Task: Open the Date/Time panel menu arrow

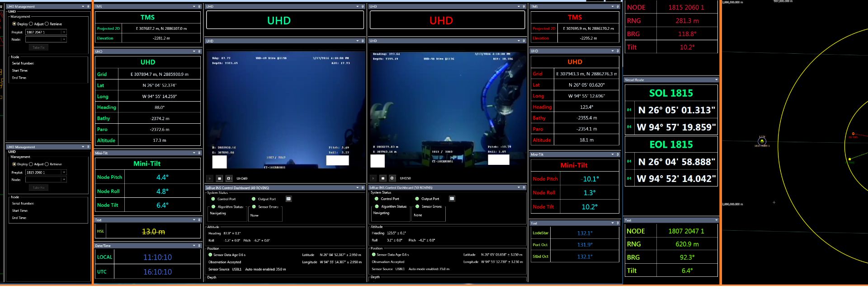Action: (194, 246)
